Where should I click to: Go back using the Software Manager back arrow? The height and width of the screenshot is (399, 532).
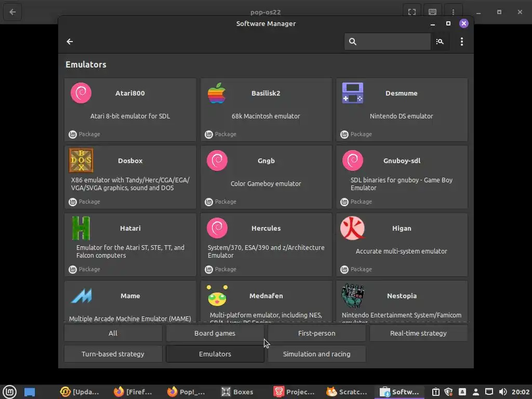70,42
